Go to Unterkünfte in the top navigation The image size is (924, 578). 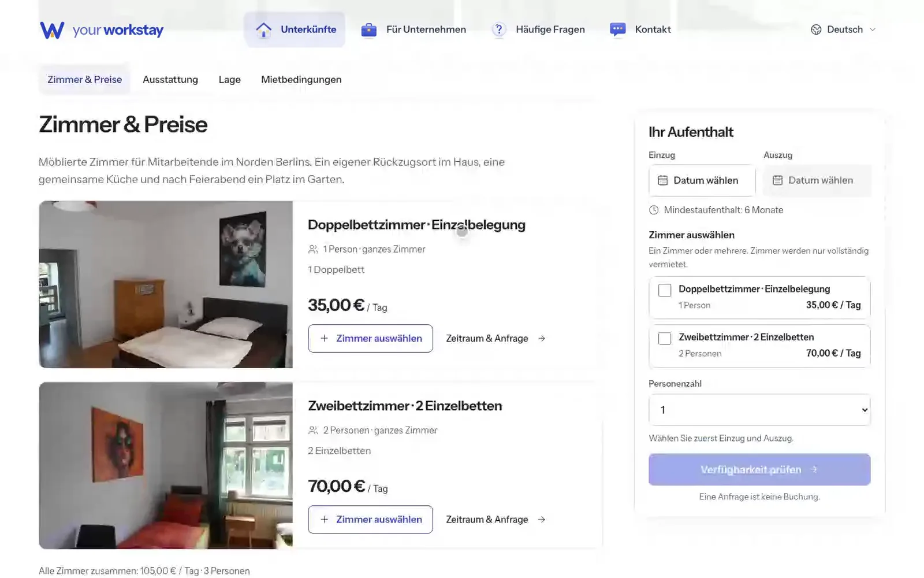coord(295,29)
